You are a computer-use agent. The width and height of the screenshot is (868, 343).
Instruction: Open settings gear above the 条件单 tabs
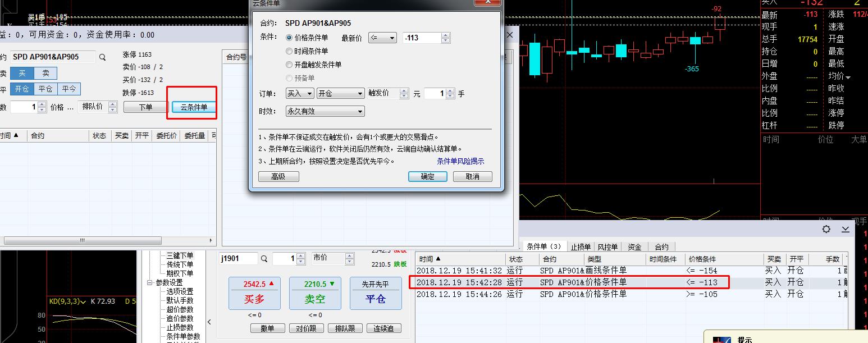tap(826, 229)
